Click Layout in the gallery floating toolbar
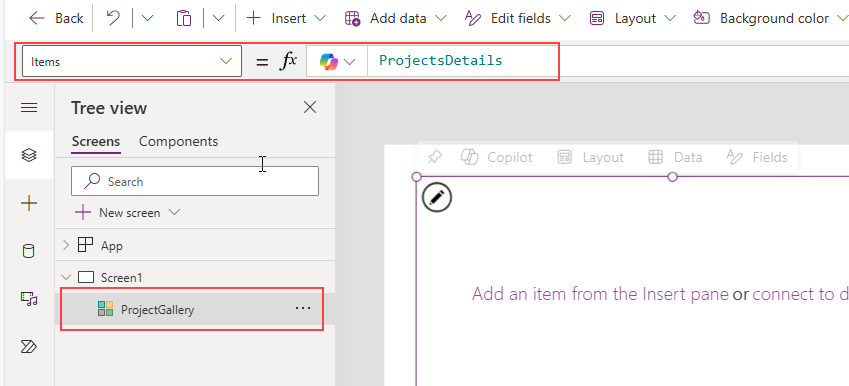The height and width of the screenshot is (386, 849). [590, 158]
